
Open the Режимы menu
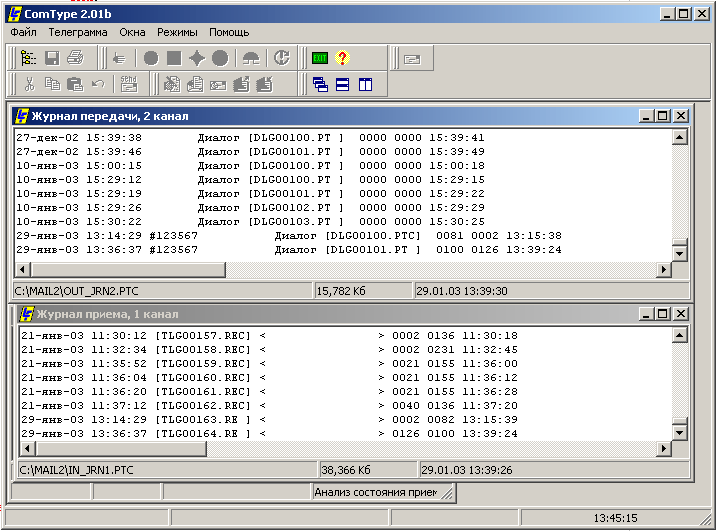point(177,33)
